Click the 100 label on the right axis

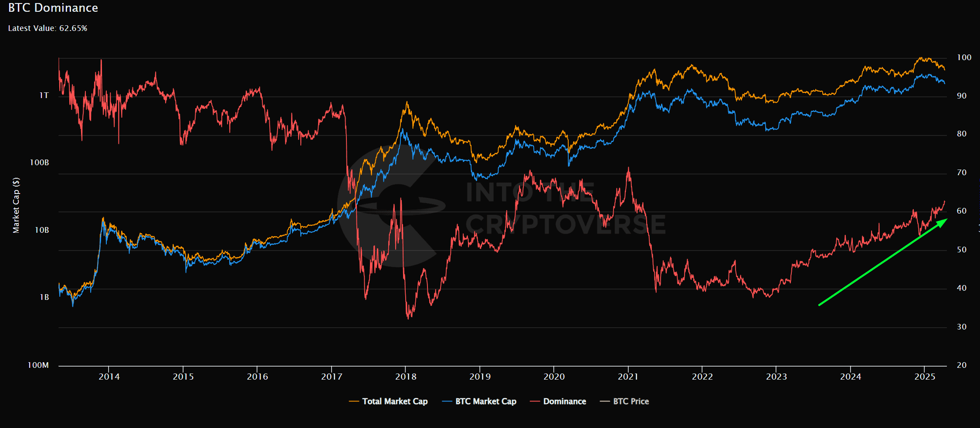click(x=964, y=58)
